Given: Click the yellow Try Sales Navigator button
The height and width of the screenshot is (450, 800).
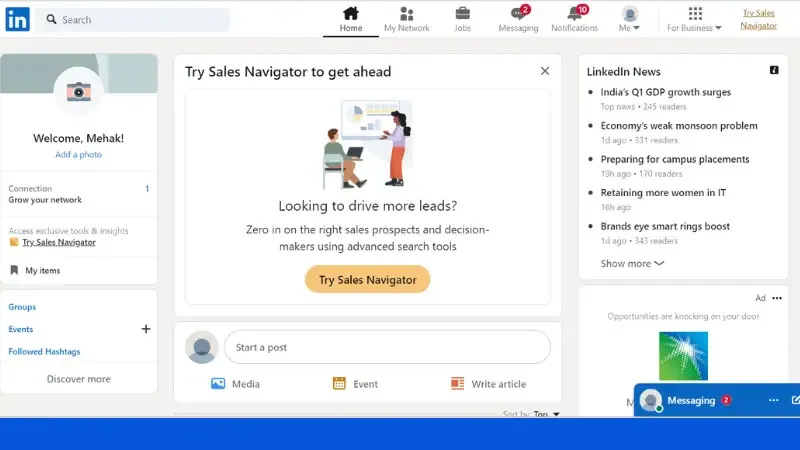Looking at the screenshot, I should [367, 279].
